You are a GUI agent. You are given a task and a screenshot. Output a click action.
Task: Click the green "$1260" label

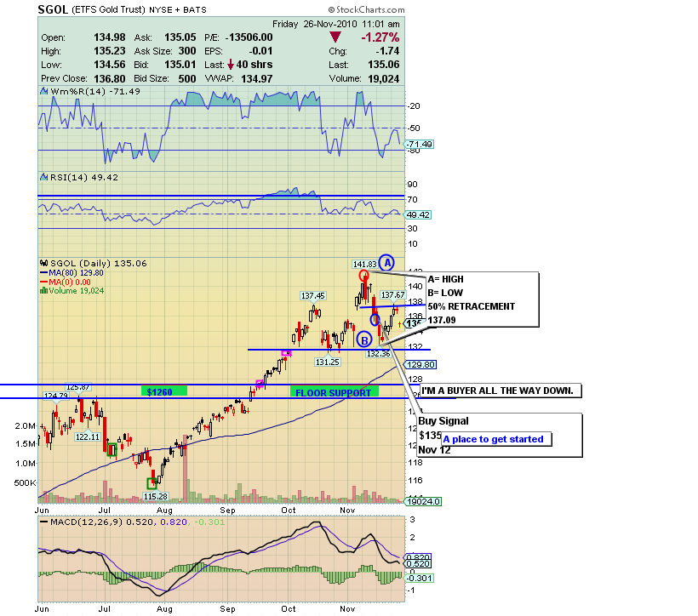tap(163, 391)
